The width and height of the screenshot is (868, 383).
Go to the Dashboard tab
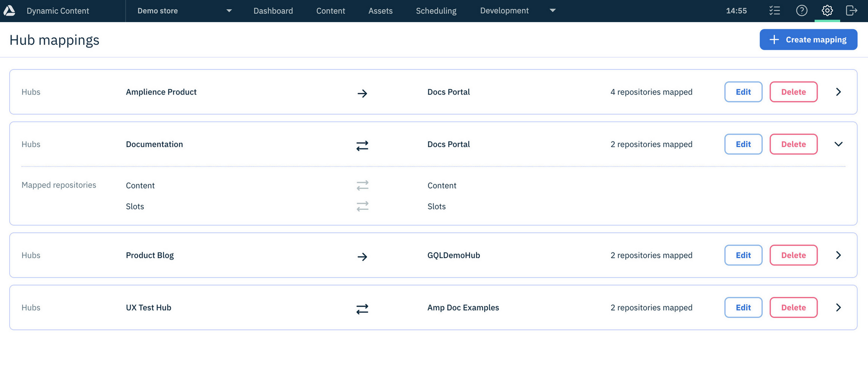(x=273, y=11)
